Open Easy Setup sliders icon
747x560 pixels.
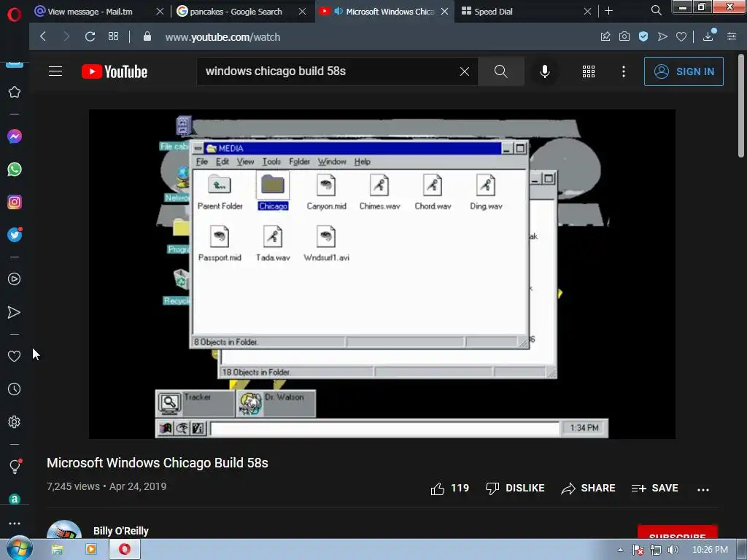pos(732,36)
